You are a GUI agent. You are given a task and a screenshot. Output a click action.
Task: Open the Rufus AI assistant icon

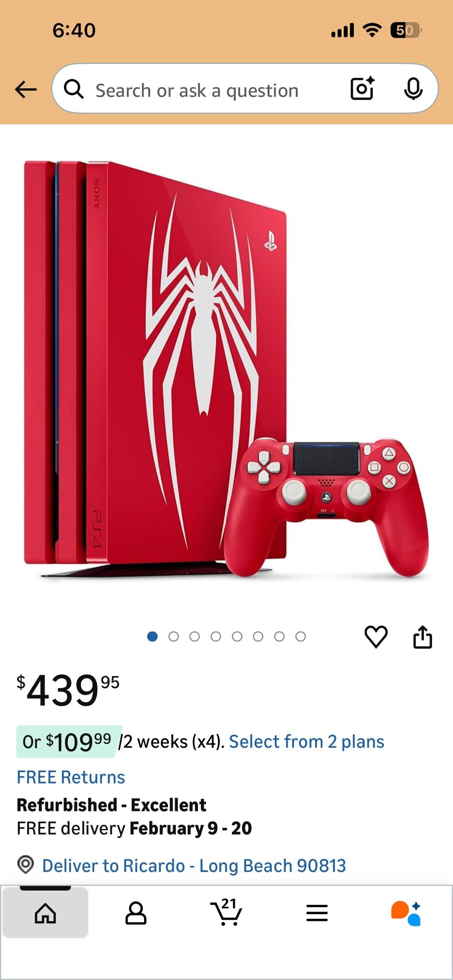[406, 913]
